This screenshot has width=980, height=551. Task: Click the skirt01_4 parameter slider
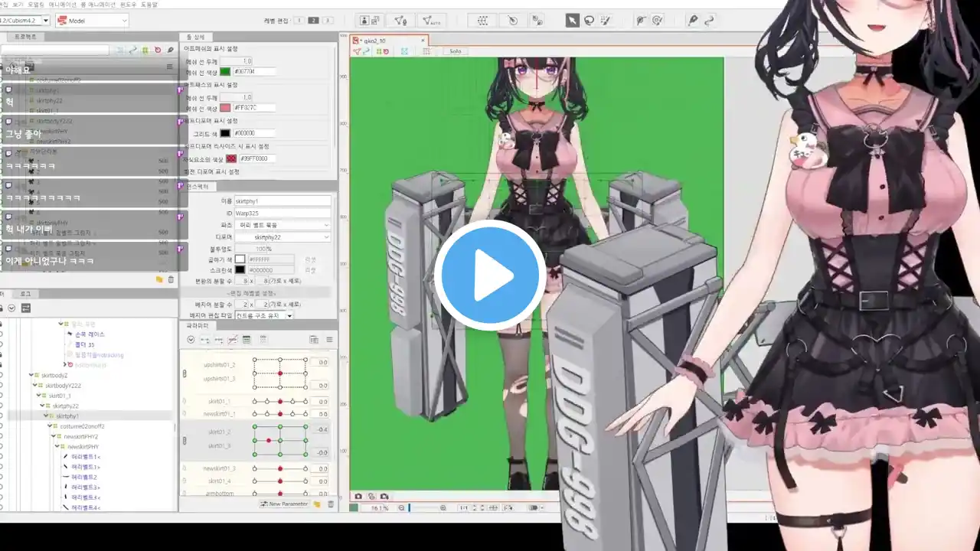(x=279, y=481)
